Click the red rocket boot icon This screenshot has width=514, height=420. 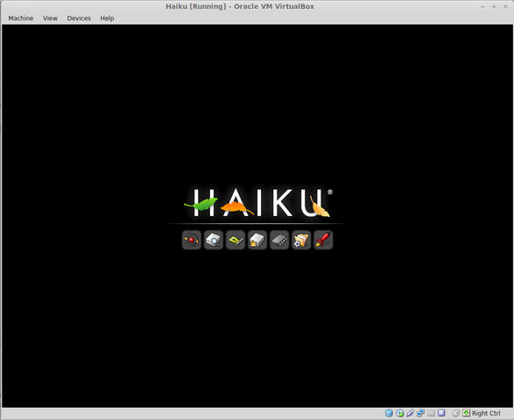(323, 240)
